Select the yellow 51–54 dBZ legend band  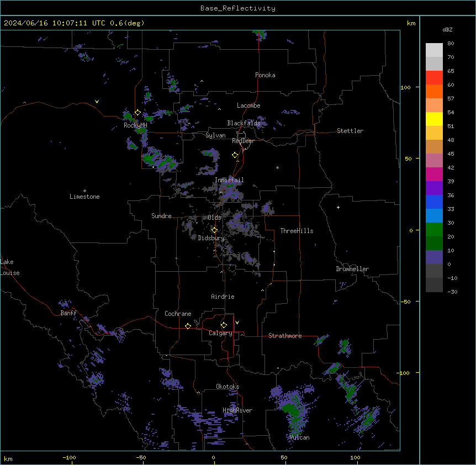[434, 119]
